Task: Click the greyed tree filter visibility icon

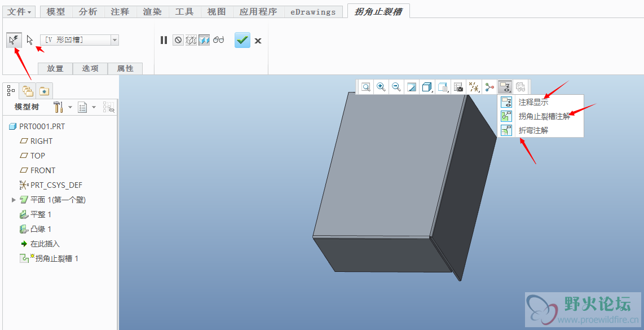Action: [109, 108]
